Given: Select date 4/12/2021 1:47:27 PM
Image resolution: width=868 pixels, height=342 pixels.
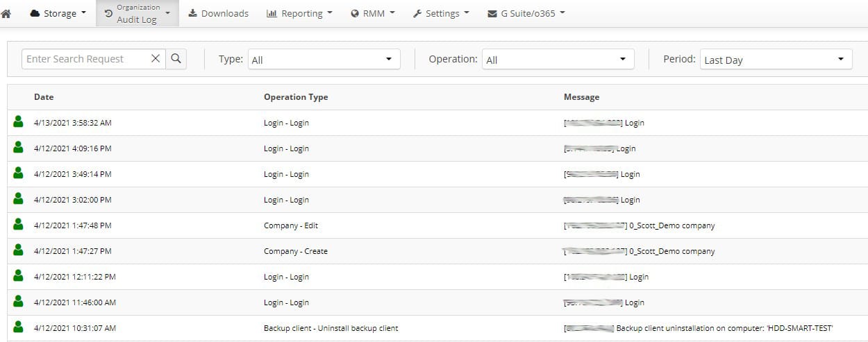Looking at the screenshot, I should pos(73,251).
